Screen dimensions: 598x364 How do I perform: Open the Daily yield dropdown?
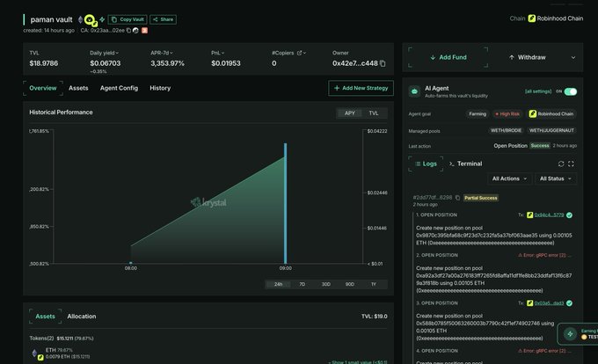click(104, 53)
